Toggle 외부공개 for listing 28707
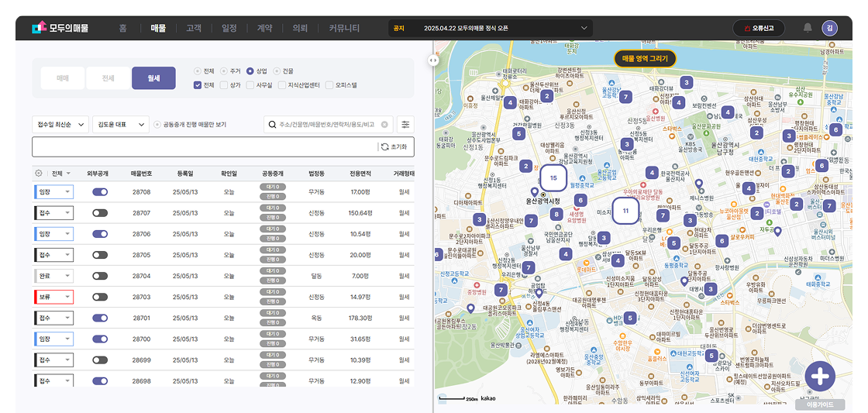Screen dimensions: 868x413 [x=100, y=213]
